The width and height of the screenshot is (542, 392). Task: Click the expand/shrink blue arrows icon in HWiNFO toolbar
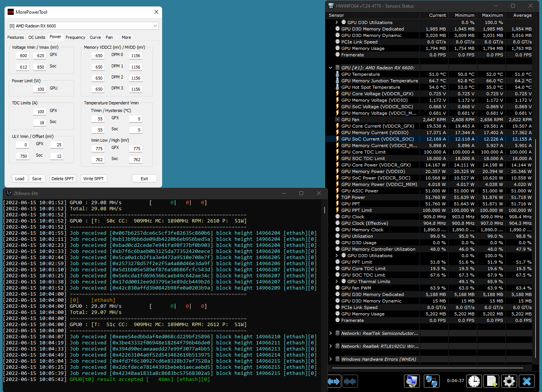334,381
